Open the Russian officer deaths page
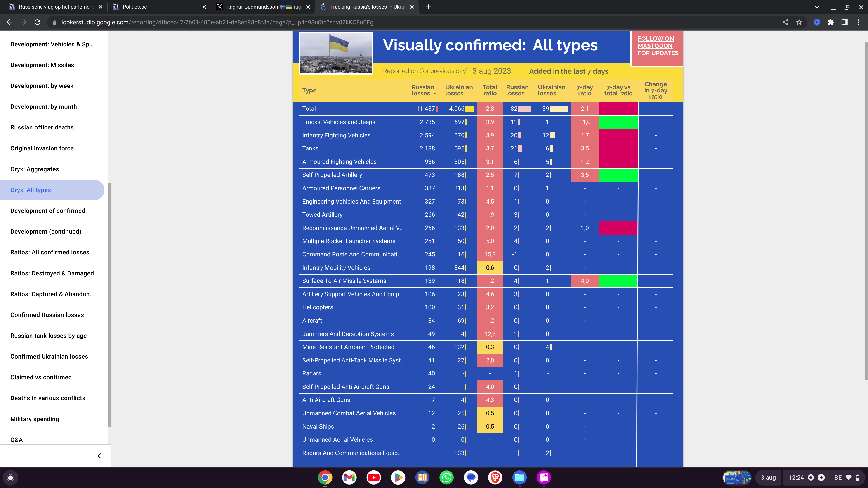The image size is (868, 488). click(x=42, y=127)
